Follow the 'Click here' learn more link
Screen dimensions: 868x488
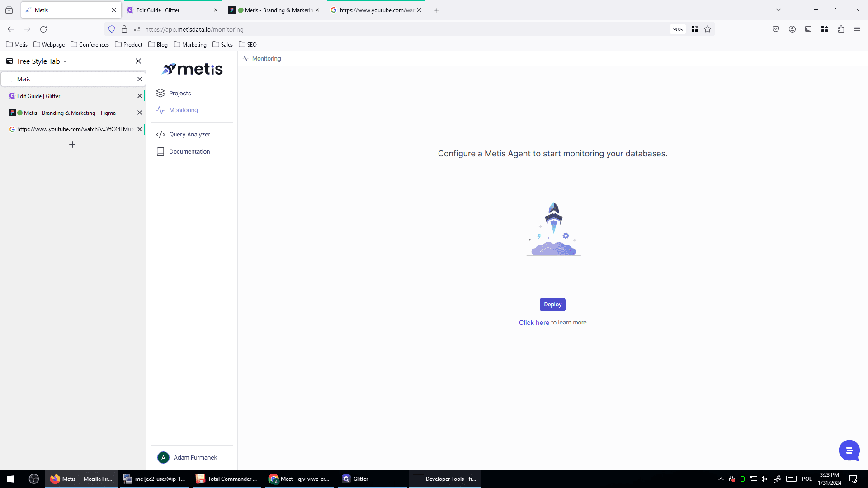pyautogui.click(x=534, y=323)
